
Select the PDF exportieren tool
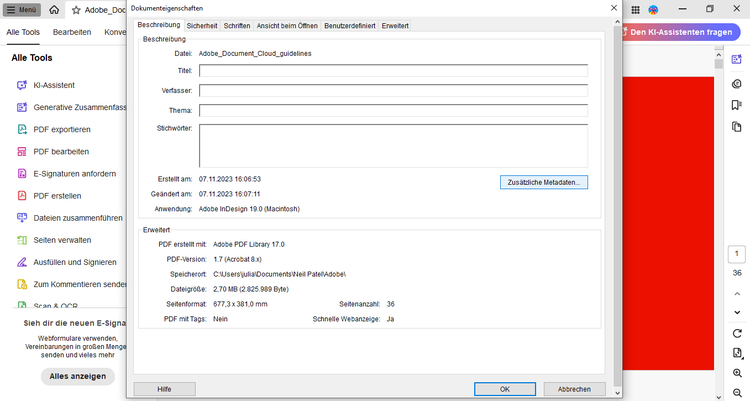54,129
